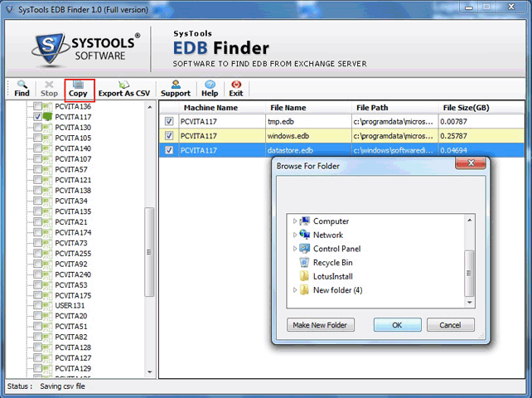Select the Computer icon in folder tree
Image resolution: width=532 pixels, height=398 pixels.
pos(305,221)
